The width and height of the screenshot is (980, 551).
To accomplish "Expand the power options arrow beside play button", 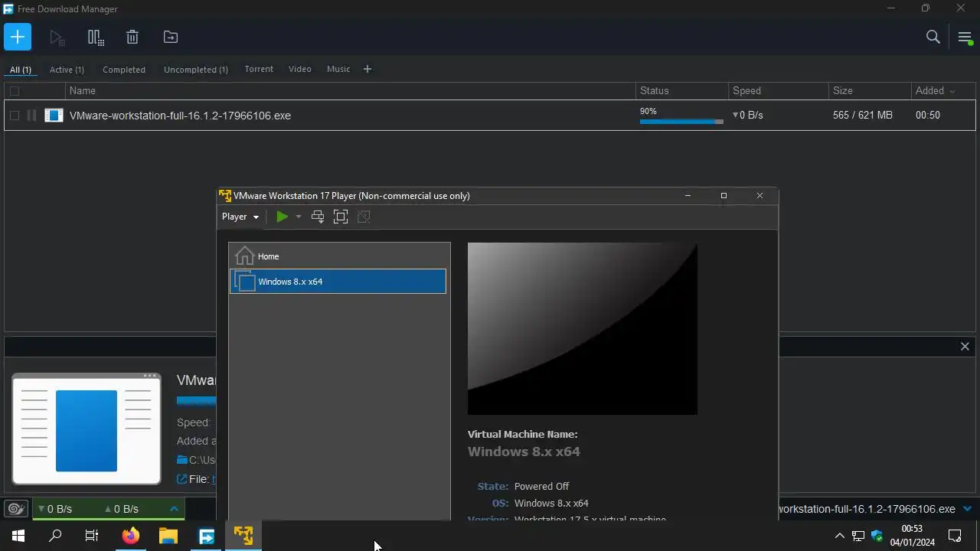I will tap(299, 217).
